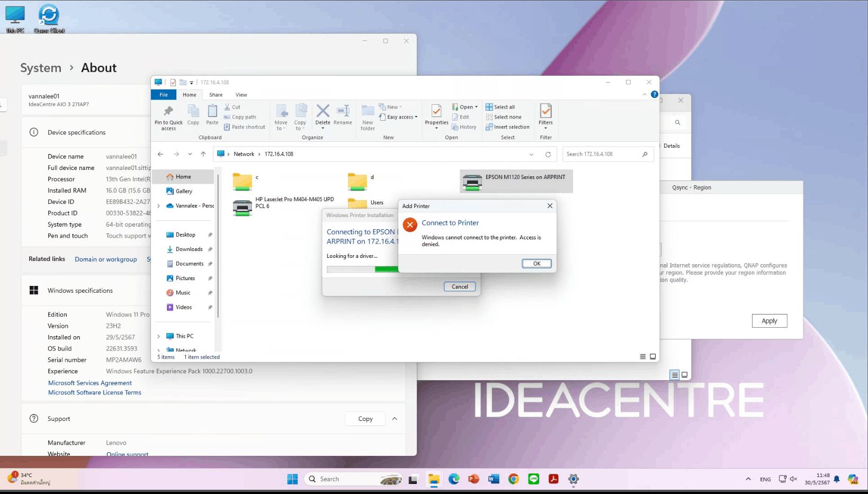This screenshot has width=868, height=494.
Task: Open Gallery in navigation pane
Action: 184,191
